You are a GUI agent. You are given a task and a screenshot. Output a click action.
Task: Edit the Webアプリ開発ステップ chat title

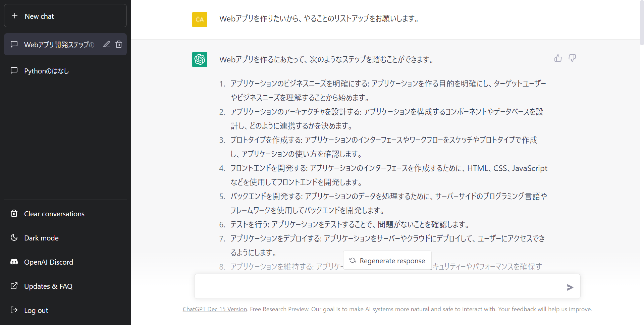pyautogui.click(x=106, y=44)
